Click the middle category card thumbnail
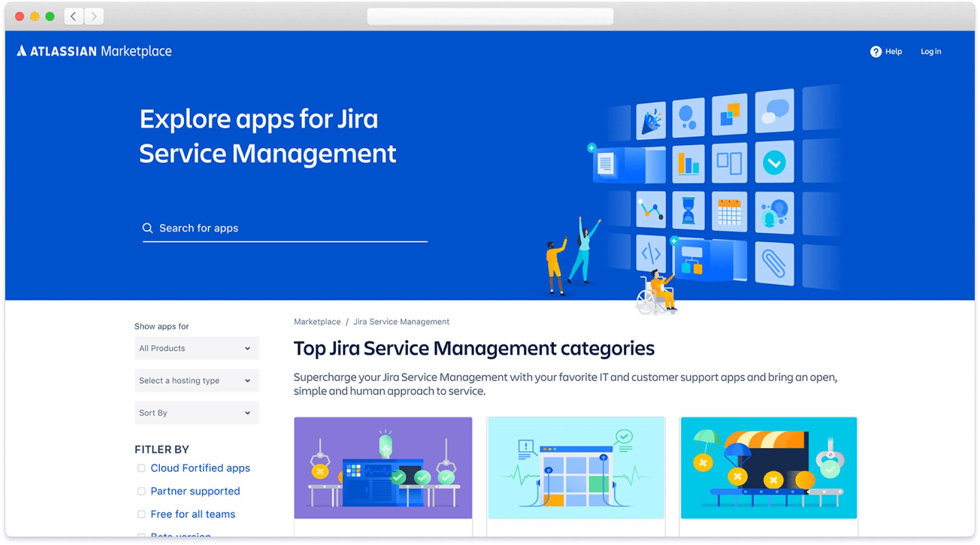 (x=576, y=468)
